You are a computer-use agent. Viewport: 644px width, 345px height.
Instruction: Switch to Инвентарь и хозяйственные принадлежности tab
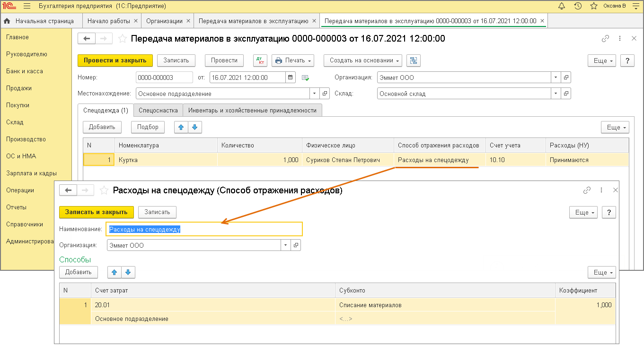tap(252, 110)
